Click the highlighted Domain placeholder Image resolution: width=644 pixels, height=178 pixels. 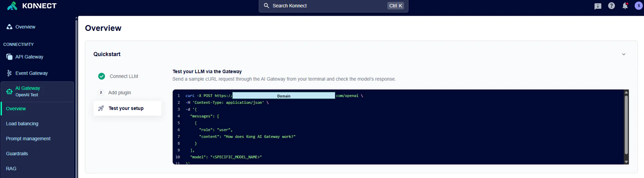(284, 95)
